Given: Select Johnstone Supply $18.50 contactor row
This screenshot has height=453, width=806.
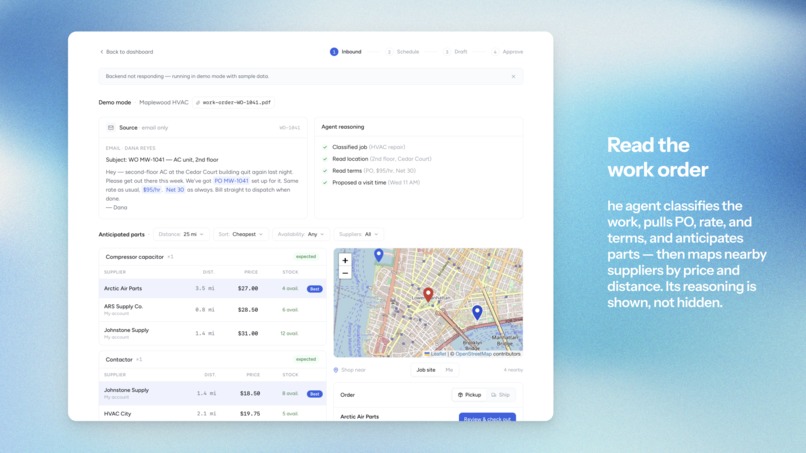Looking at the screenshot, I should pos(212,393).
